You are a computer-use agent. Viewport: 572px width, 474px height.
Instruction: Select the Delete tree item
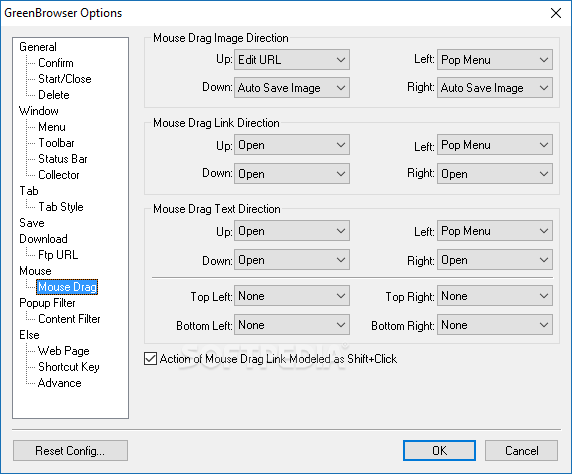[54, 95]
